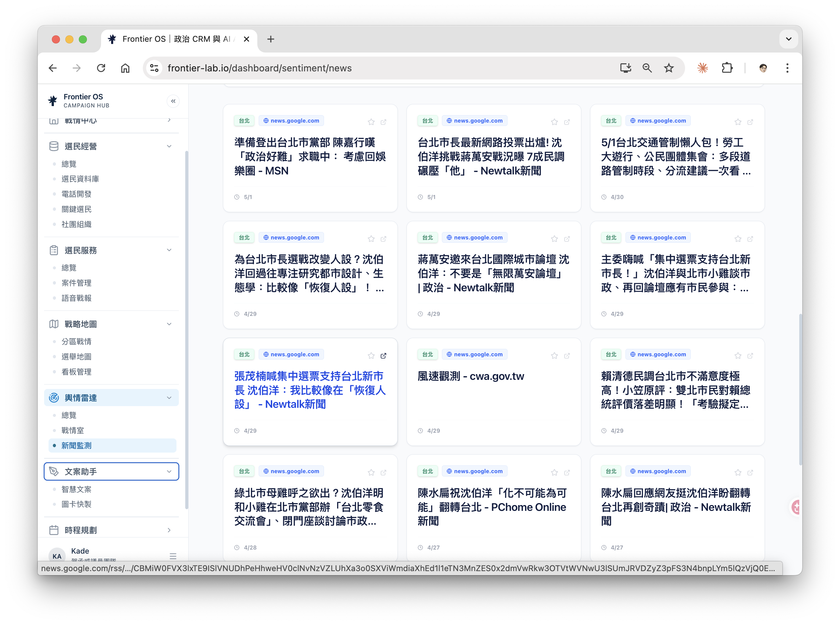Click the install app icon in address bar
840x625 pixels.
tap(625, 68)
